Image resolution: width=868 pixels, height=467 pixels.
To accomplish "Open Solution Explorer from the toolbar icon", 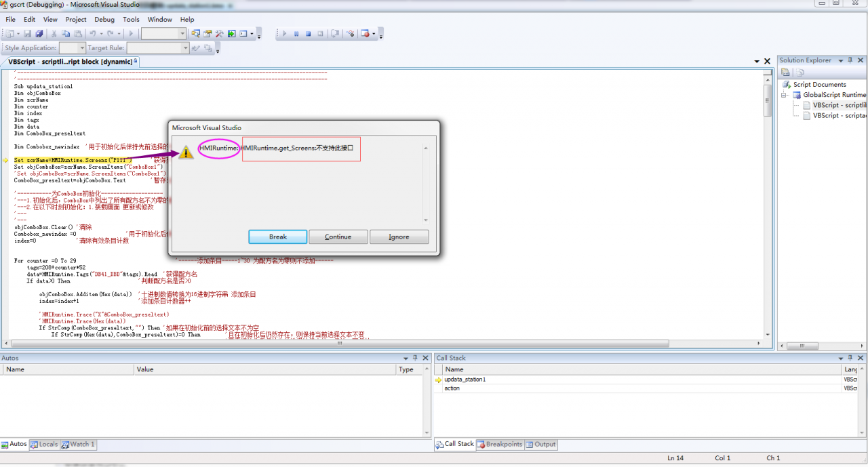I will 195,33.
